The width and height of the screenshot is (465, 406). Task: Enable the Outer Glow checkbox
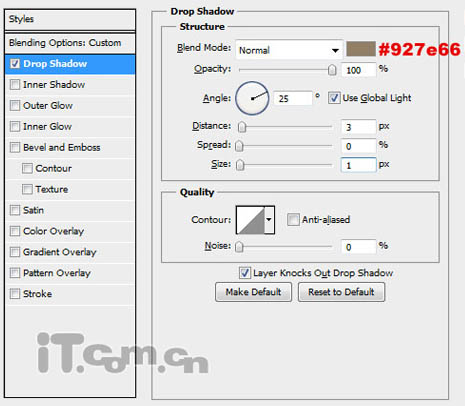[x=15, y=105]
